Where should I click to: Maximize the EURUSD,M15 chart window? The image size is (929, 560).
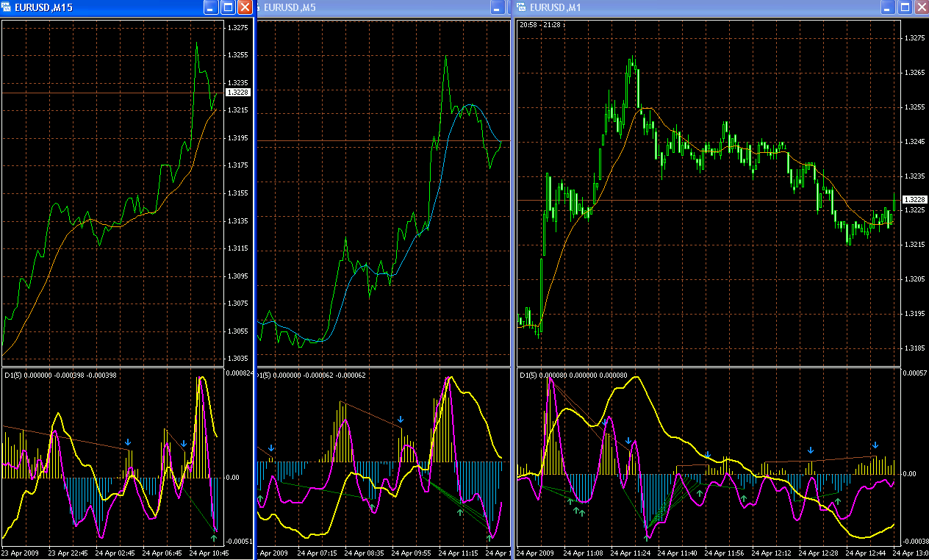click(x=228, y=7)
